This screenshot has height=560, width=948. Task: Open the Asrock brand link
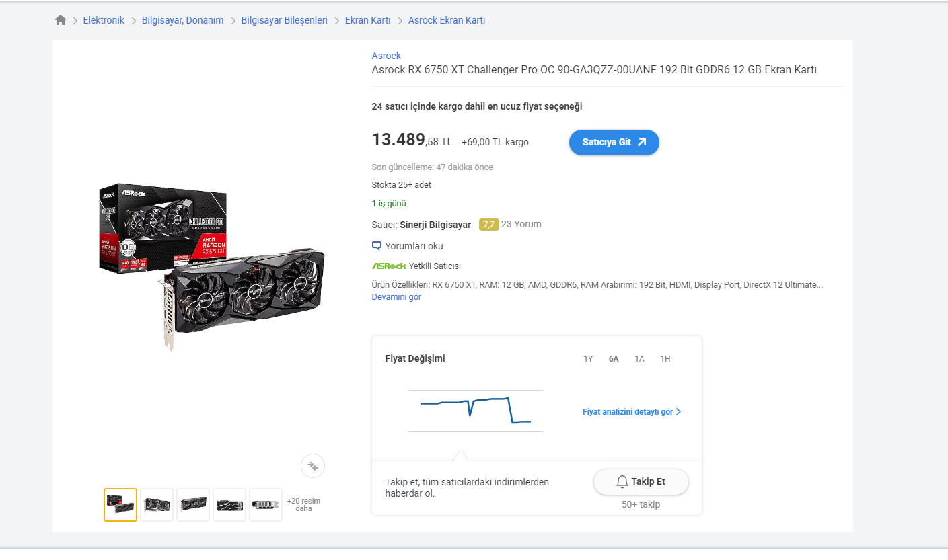click(x=386, y=56)
